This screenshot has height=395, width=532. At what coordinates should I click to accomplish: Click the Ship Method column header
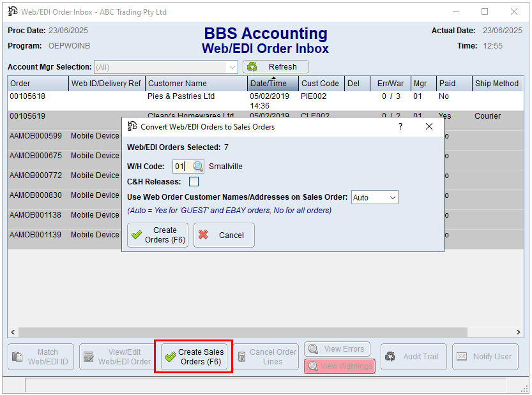[x=496, y=84]
